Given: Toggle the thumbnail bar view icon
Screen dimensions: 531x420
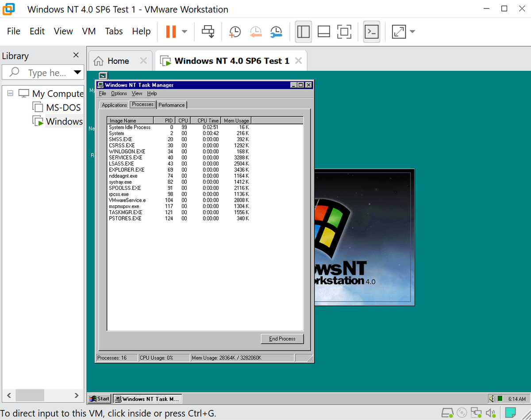Looking at the screenshot, I should 324,31.
